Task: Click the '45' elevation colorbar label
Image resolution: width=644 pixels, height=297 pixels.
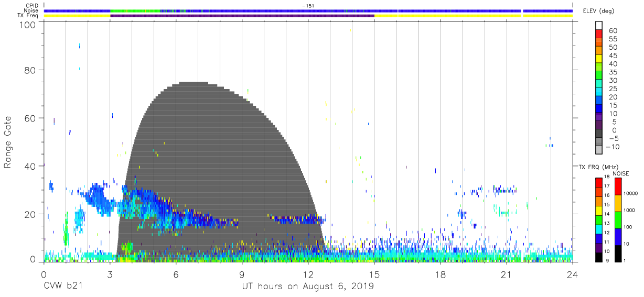Action: (x=613, y=56)
